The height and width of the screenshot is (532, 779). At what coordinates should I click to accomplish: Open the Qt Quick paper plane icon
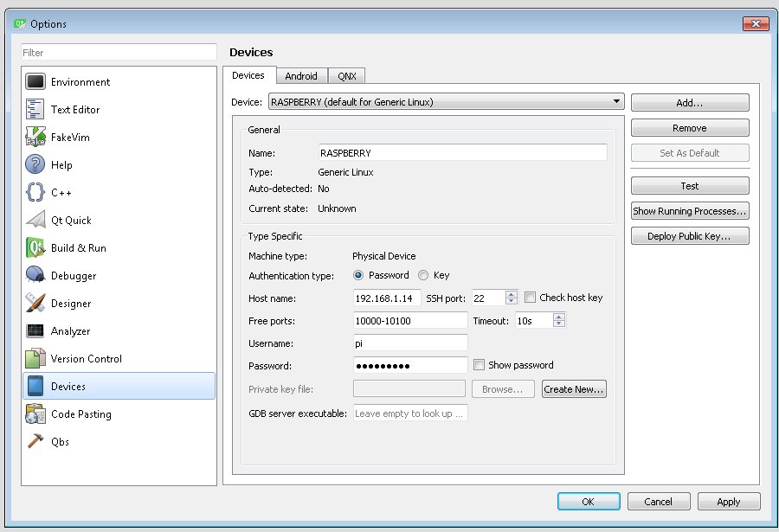35,220
